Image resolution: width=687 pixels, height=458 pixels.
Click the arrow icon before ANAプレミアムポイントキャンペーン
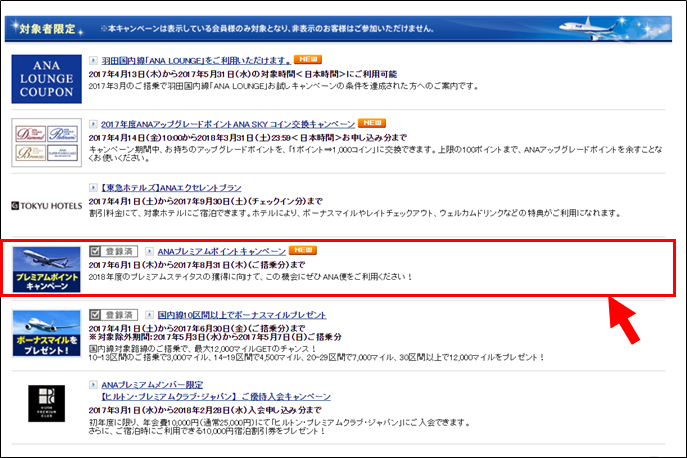tap(149, 251)
